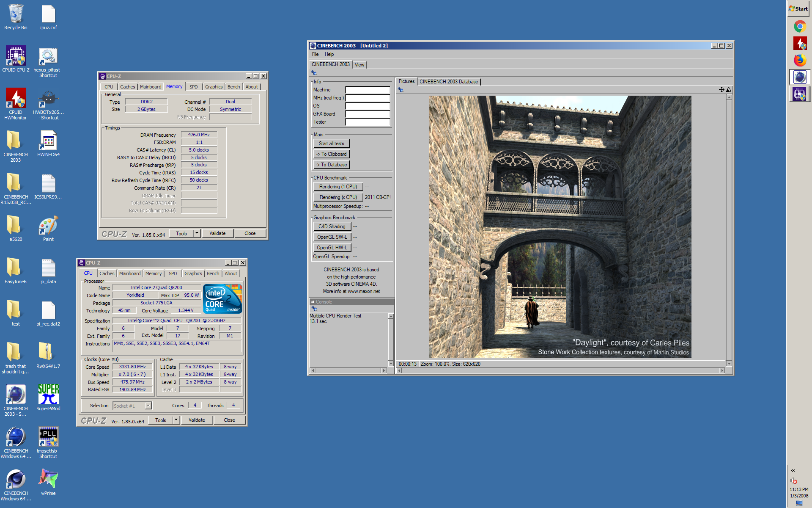Open the Recycle Bin desktop icon
The width and height of the screenshot is (812, 508).
[16, 17]
